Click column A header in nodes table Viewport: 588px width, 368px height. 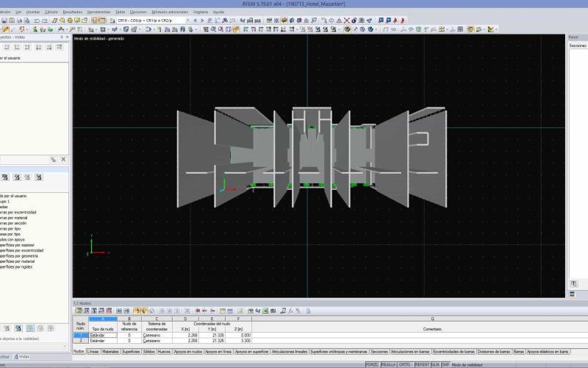103,319
